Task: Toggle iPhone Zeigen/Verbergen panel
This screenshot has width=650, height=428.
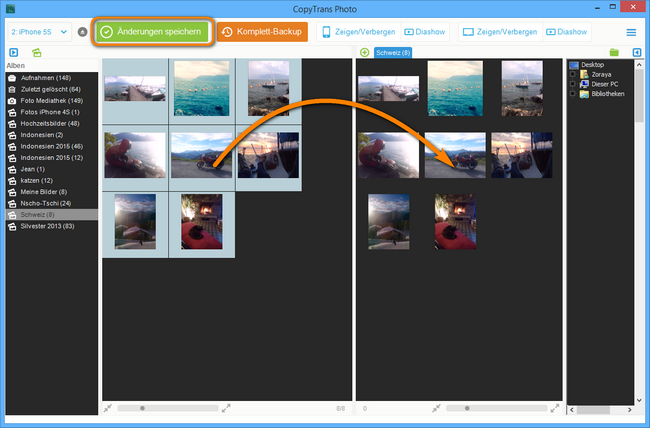Action: pos(358,32)
